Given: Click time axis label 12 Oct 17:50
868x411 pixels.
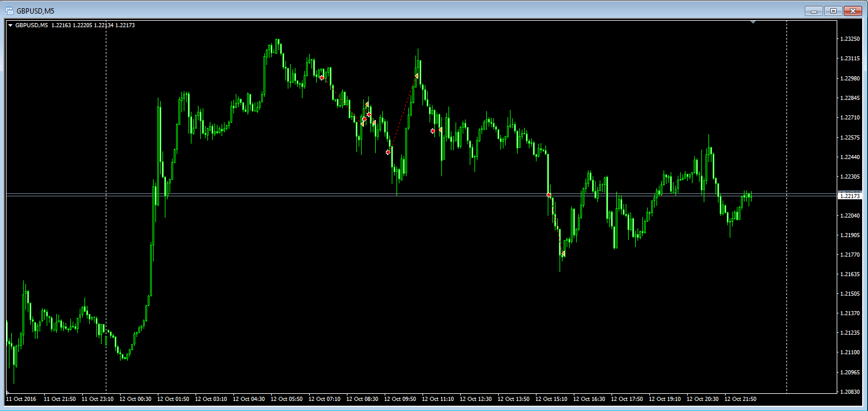Looking at the screenshot, I should [627, 399].
